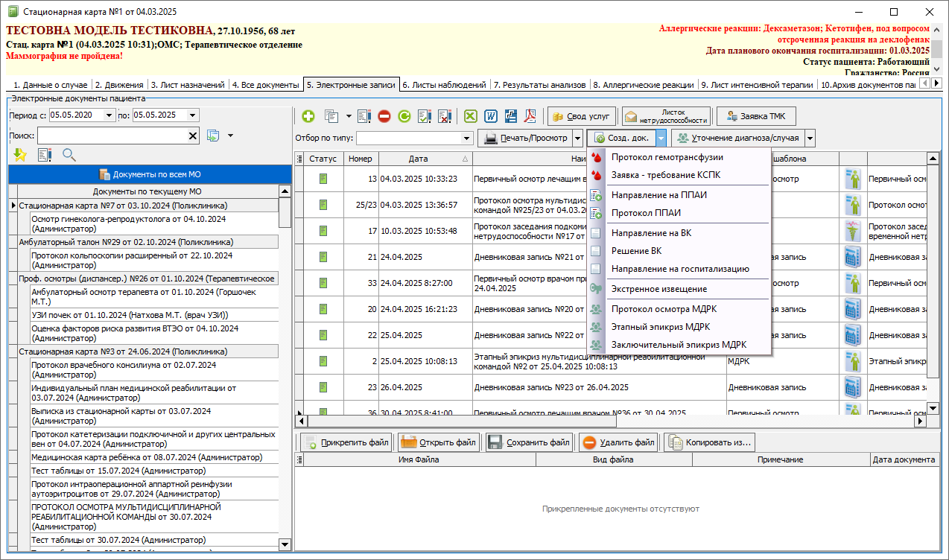Click the star with green arrow icon
The width and height of the screenshot is (949, 560).
(x=20, y=155)
